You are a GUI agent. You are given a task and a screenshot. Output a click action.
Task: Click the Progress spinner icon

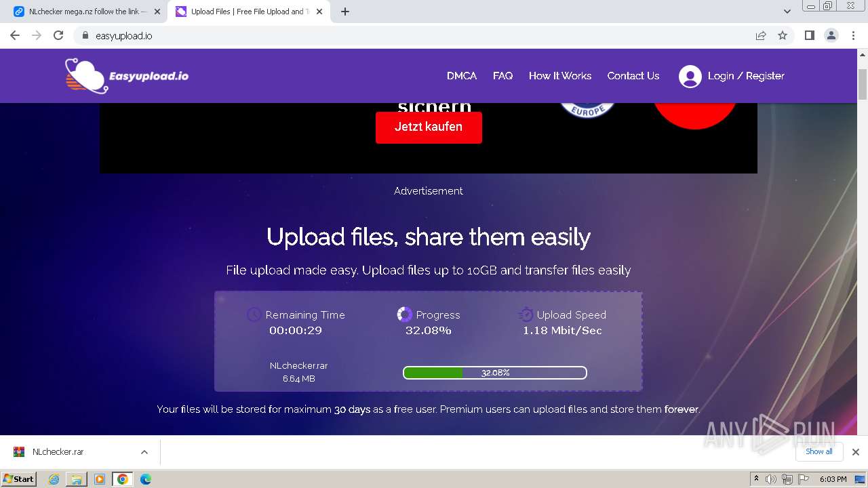[x=404, y=314]
